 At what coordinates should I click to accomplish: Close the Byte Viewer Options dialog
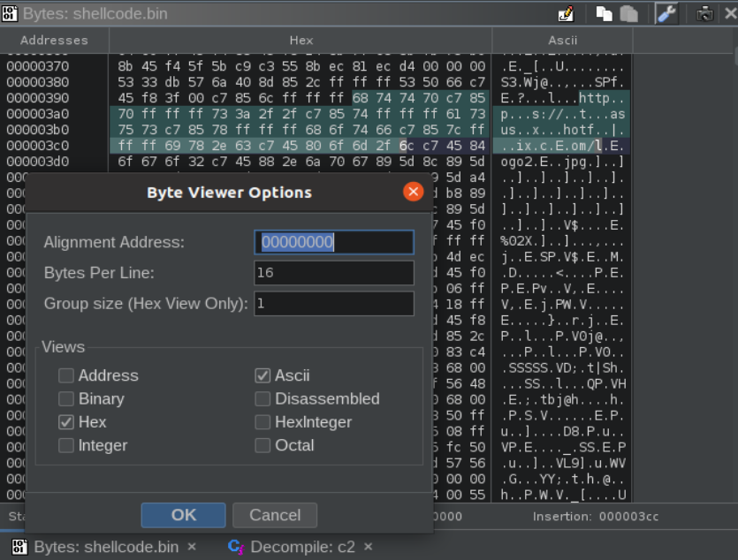click(414, 192)
